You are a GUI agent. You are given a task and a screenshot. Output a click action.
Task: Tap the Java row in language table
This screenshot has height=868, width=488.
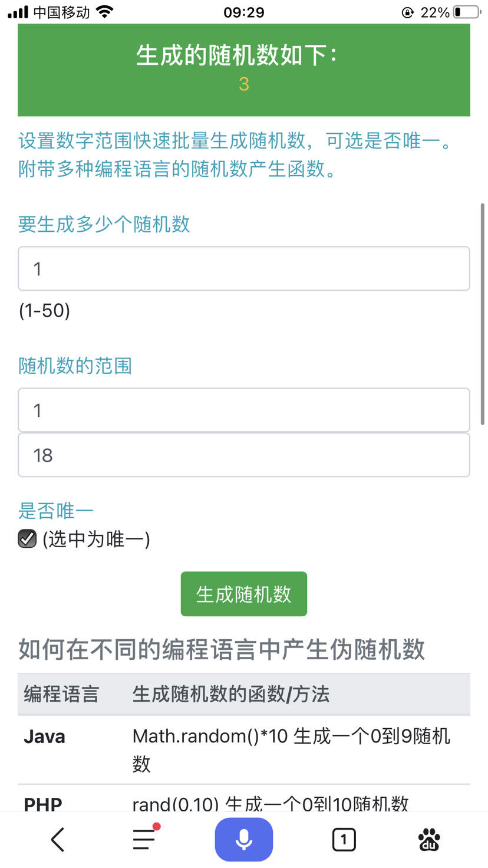[244, 750]
